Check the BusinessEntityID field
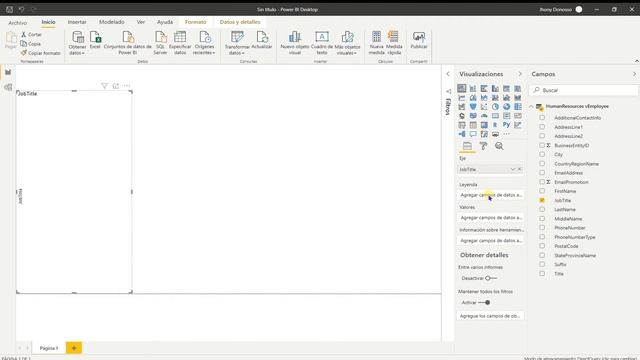640x360 pixels. (x=542, y=145)
